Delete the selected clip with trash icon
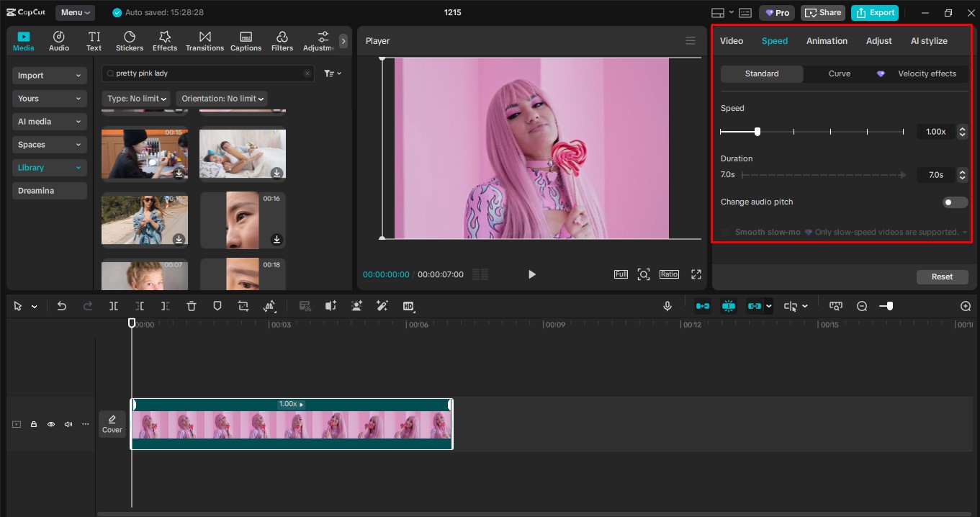Screen dimensions: 980x517 (192, 306)
